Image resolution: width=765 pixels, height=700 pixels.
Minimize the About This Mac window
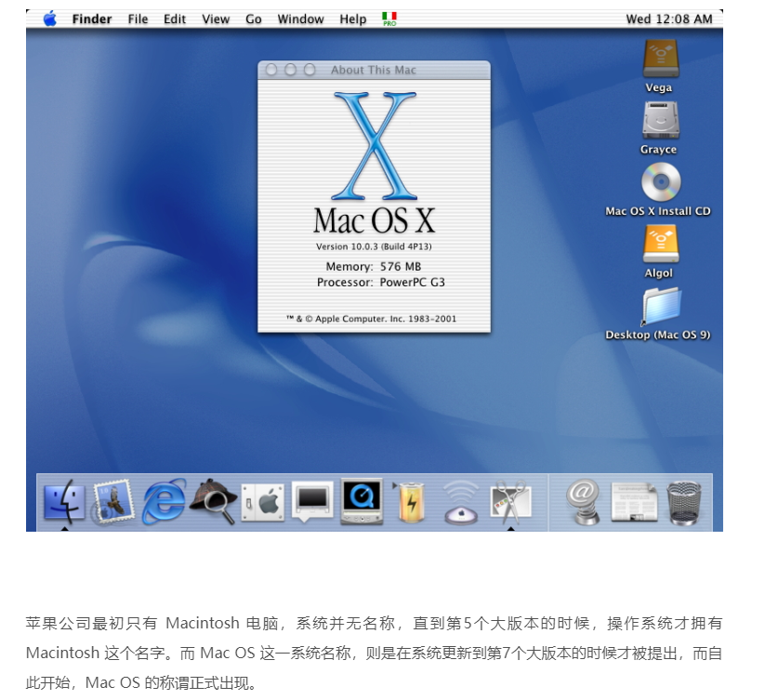click(x=290, y=70)
